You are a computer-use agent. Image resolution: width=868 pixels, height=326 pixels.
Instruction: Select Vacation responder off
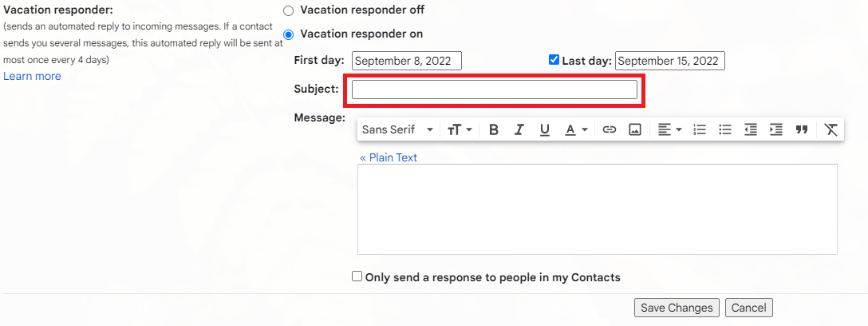289,10
